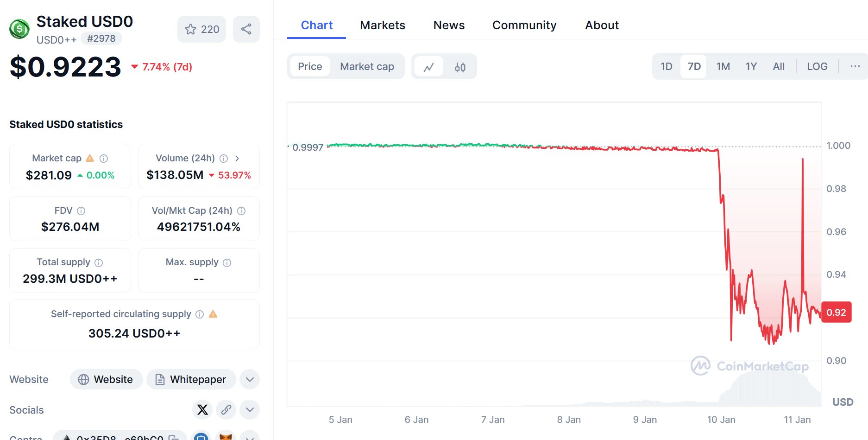Click the Staked USD0 coin logo
This screenshot has height=440, width=868.
[x=19, y=29]
